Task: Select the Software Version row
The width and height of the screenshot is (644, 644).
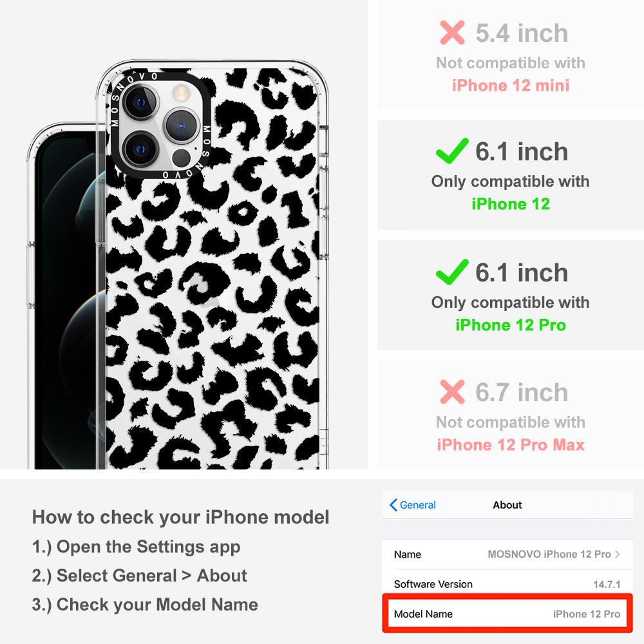Action: [x=507, y=584]
